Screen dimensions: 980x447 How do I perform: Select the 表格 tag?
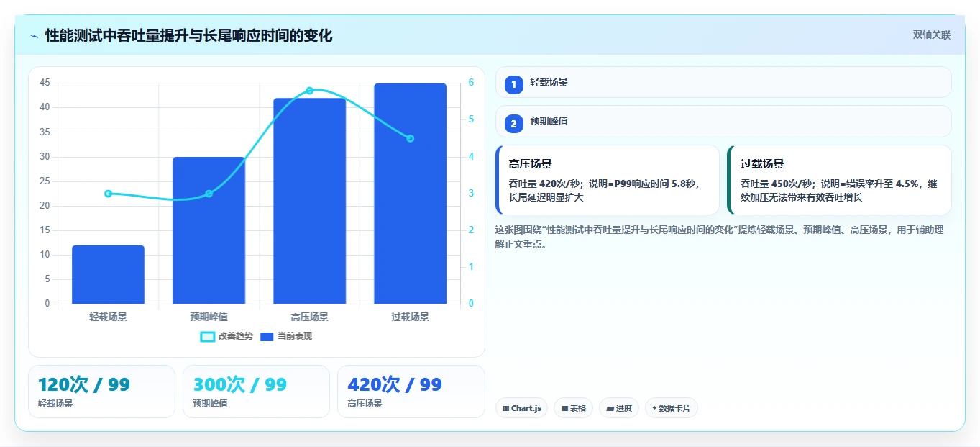tap(573, 408)
